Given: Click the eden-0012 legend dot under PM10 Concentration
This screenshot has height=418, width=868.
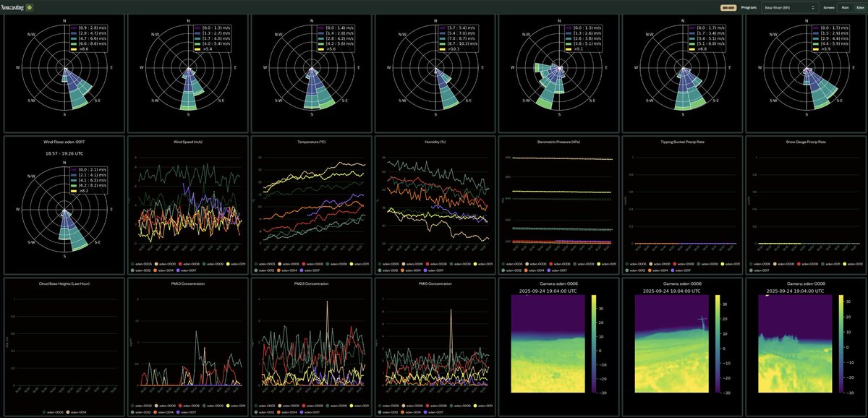Looking at the screenshot, I should point(380,414).
